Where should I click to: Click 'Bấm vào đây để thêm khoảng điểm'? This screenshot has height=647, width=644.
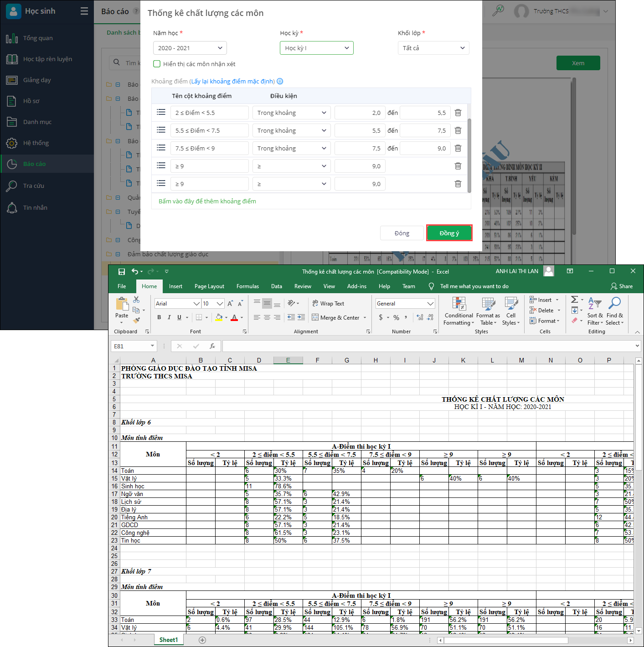point(207,201)
